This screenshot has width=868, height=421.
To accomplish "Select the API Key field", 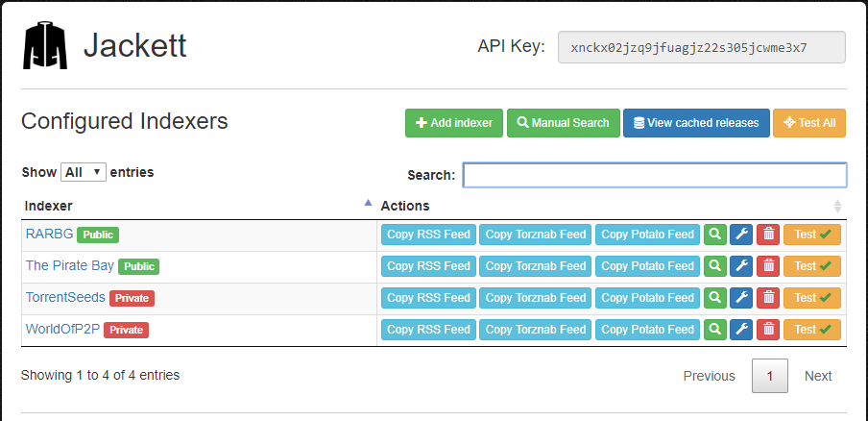I will 701,47.
